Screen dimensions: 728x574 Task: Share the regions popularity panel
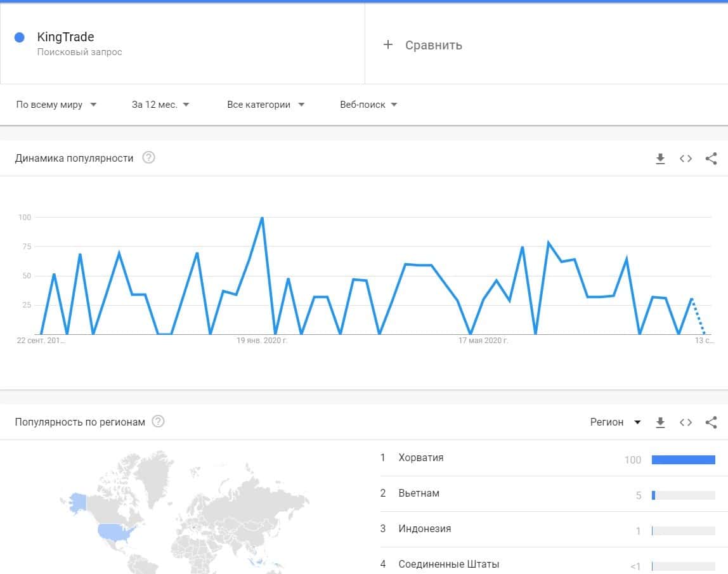point(711,422)
